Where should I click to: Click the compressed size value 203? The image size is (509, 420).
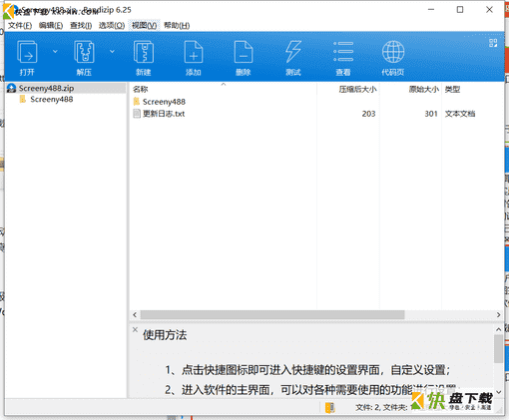368,114
